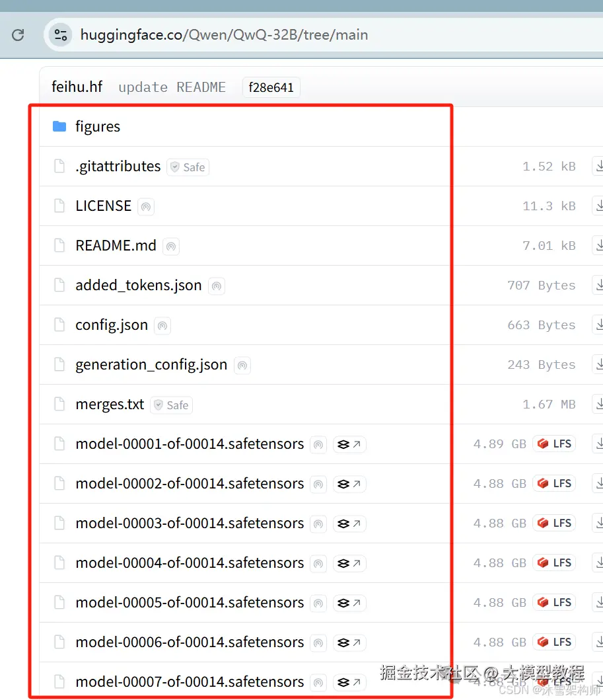This screenshot has width=603, height=700.
Task: Open tensor viewer for model-00002-of-00014.safetensors
Action: (x=349, y=485)
